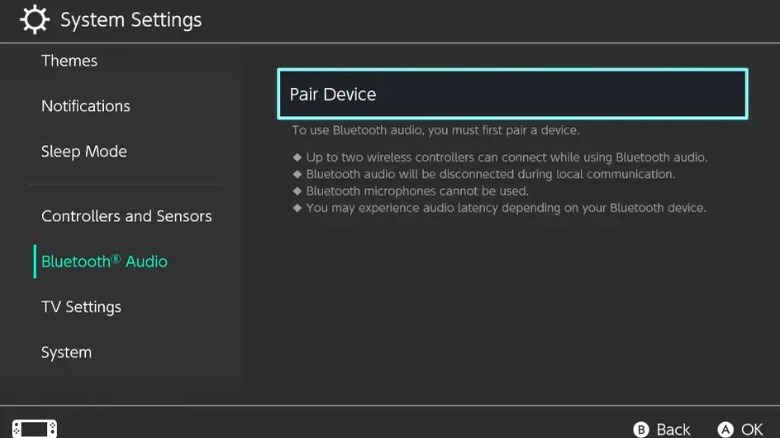Click the OK label in footer
Screen dimensions: 780x438
(x=752, y=429)
